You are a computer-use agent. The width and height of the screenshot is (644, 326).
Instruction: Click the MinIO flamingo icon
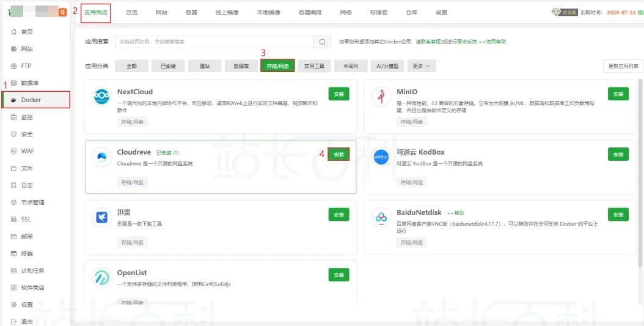pos(381,97)
